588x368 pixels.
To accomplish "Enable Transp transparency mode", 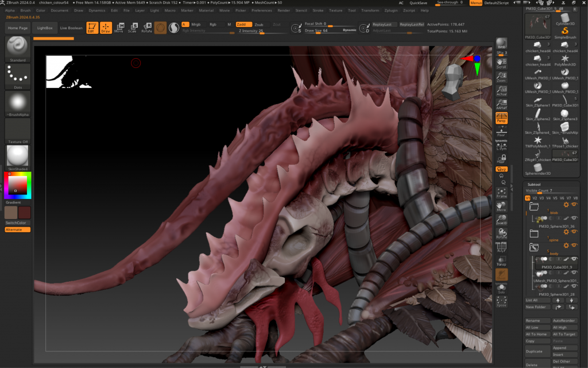I will coord(501,260).
